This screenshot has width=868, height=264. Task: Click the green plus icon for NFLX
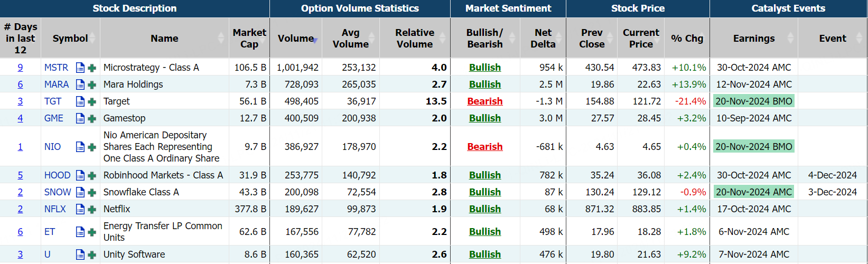point(92,209)
